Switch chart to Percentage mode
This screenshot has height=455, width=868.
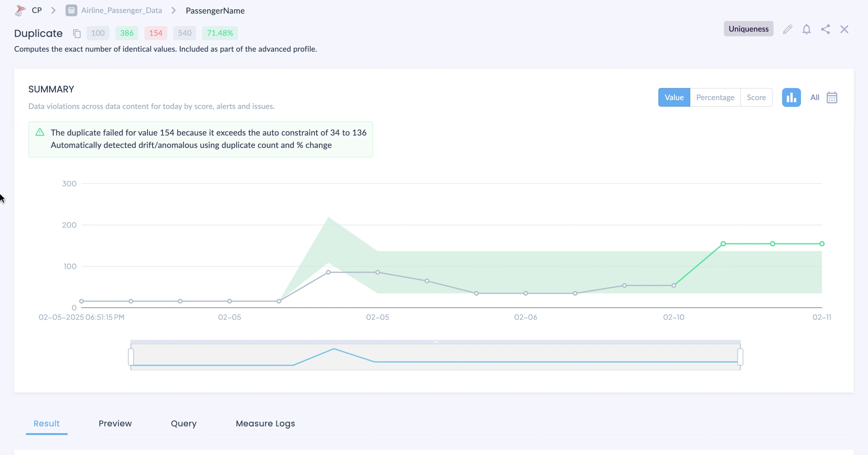715,97
